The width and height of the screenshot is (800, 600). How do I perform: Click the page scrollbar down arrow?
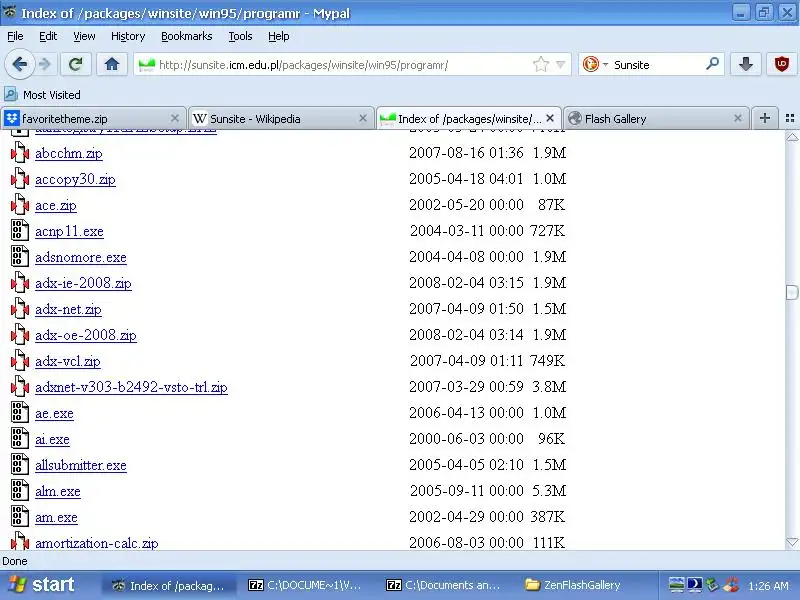792,542
